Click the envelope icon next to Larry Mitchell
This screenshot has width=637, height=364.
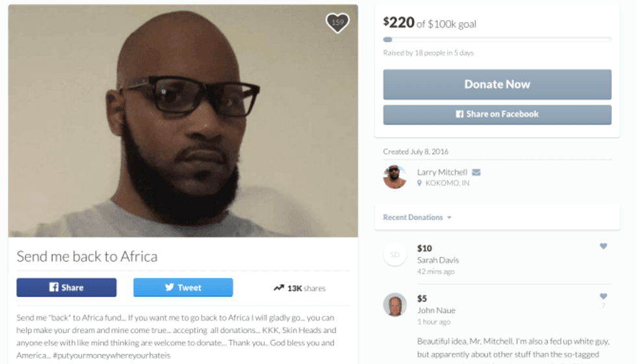click(476, 172)
